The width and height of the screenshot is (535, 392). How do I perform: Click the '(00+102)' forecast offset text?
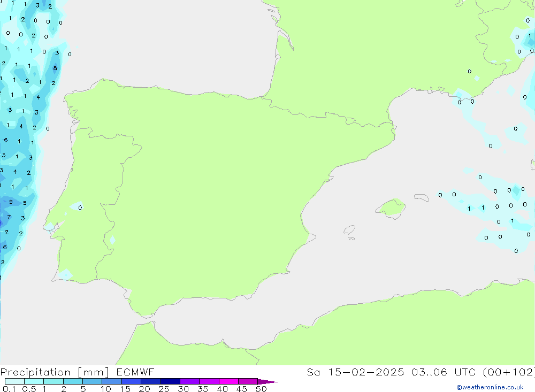pyautogui.click(x=509, y=372)
